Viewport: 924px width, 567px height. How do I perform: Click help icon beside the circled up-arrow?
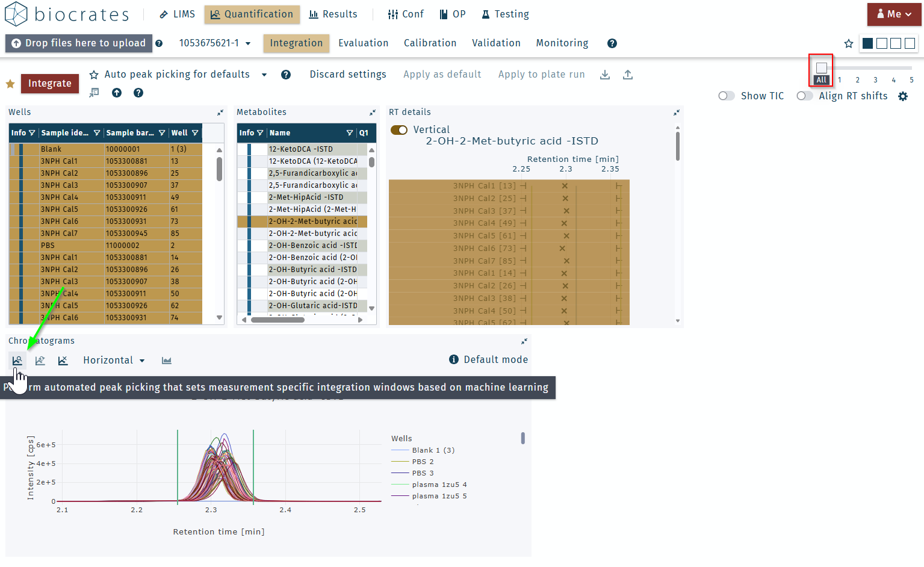coord(138,93)
